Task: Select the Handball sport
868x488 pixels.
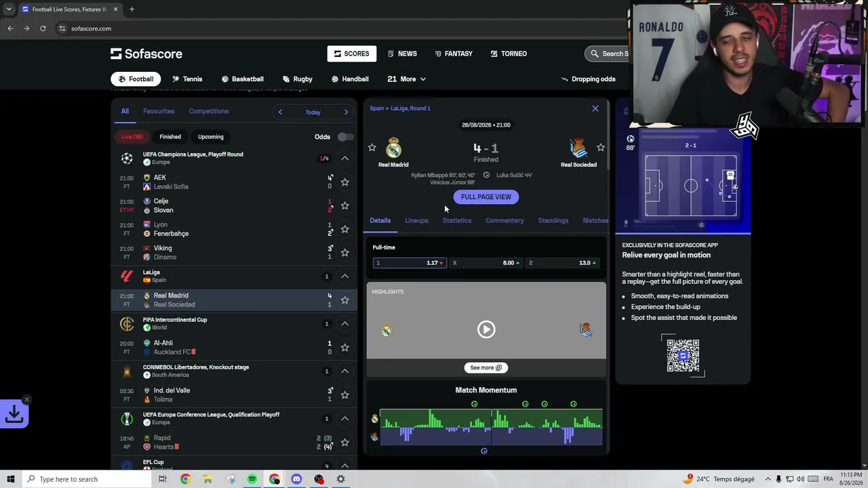Action: 350,79
